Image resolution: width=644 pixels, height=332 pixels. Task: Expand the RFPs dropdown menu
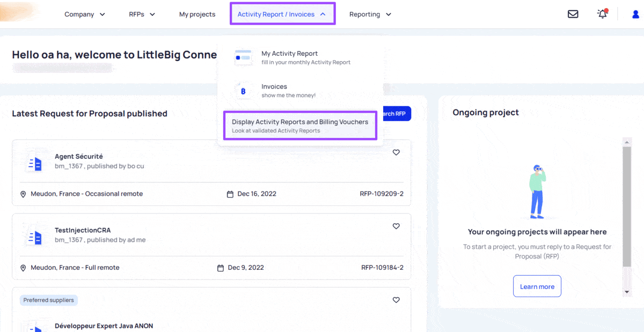pos(142,14)
